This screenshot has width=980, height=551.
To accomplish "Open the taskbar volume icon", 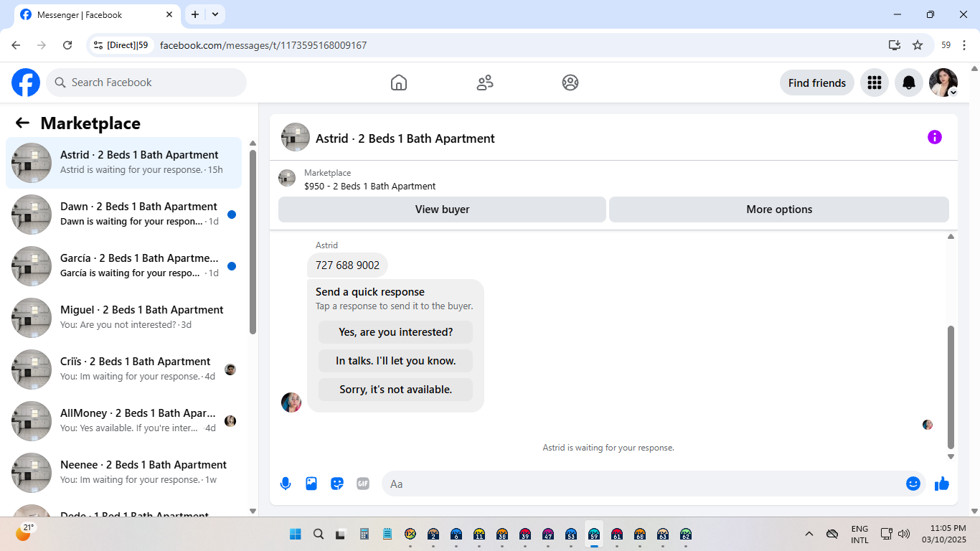I will pyautogui.click(x=904, y=534).
